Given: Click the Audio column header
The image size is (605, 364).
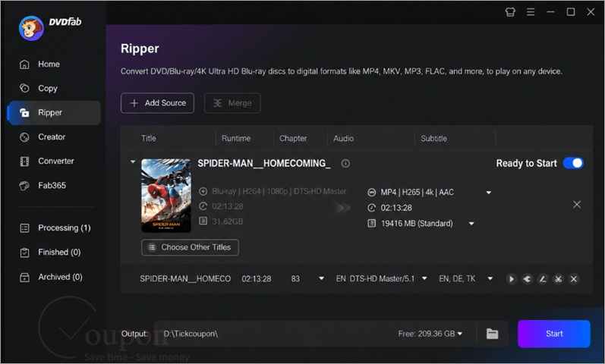Looking at the screenshot, I should [x=343, y=139].
